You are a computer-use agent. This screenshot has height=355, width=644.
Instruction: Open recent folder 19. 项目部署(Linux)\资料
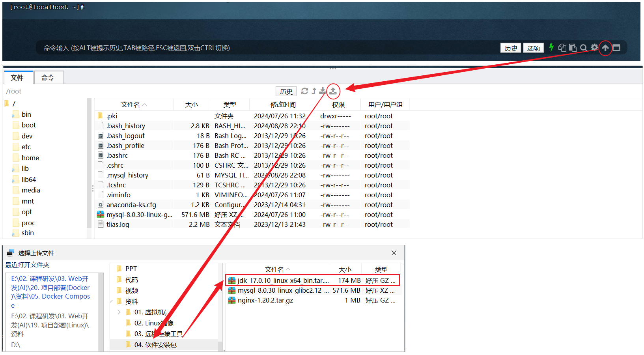[50, 325]
